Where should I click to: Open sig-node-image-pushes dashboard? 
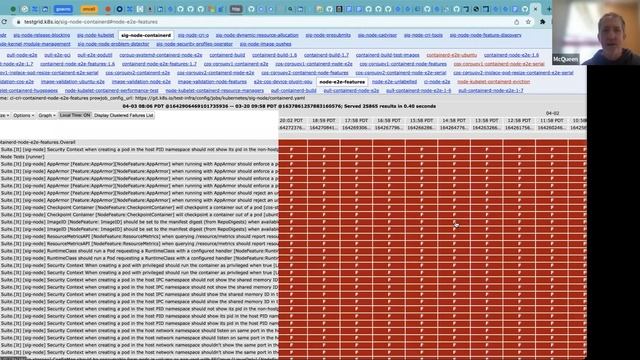[265, 44]
